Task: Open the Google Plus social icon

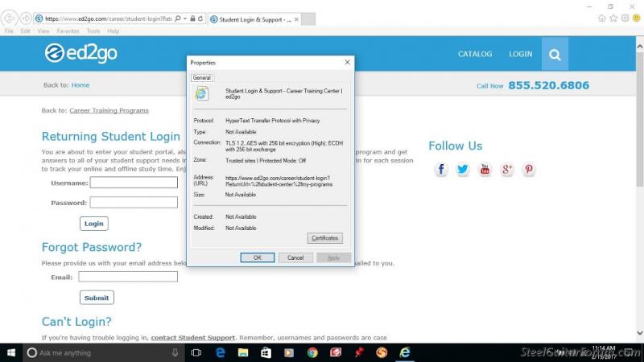Action: pos(506,169)
